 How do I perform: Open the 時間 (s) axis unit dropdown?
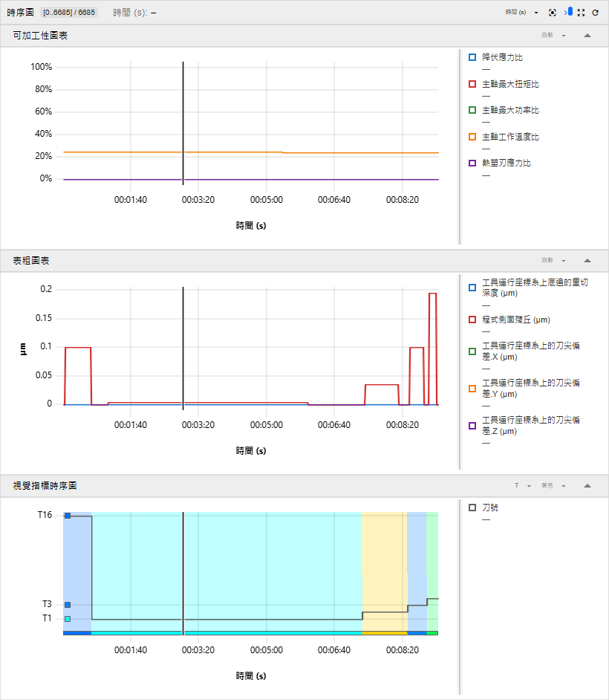pyautogui.click(x=521, y=13)
